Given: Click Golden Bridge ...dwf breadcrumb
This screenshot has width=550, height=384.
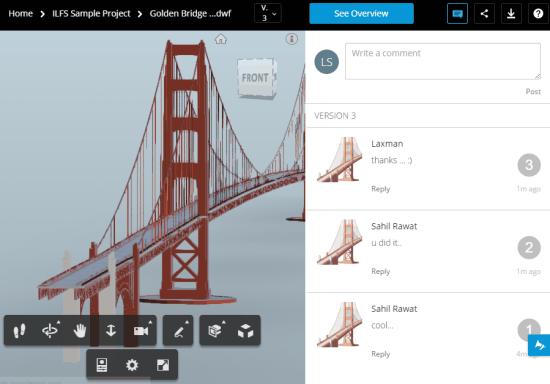Looking at the screenshot, I should 190,14.
